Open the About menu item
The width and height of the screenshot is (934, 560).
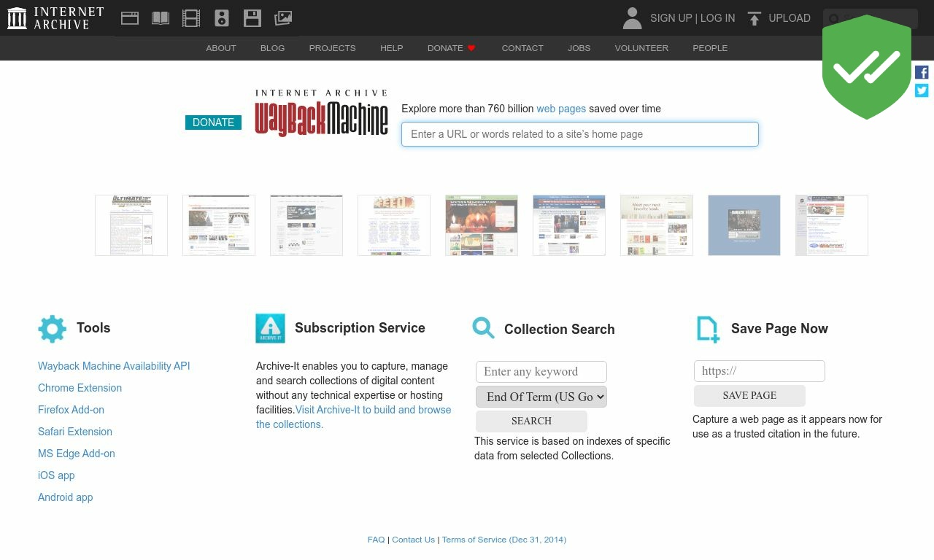(221, 48)
